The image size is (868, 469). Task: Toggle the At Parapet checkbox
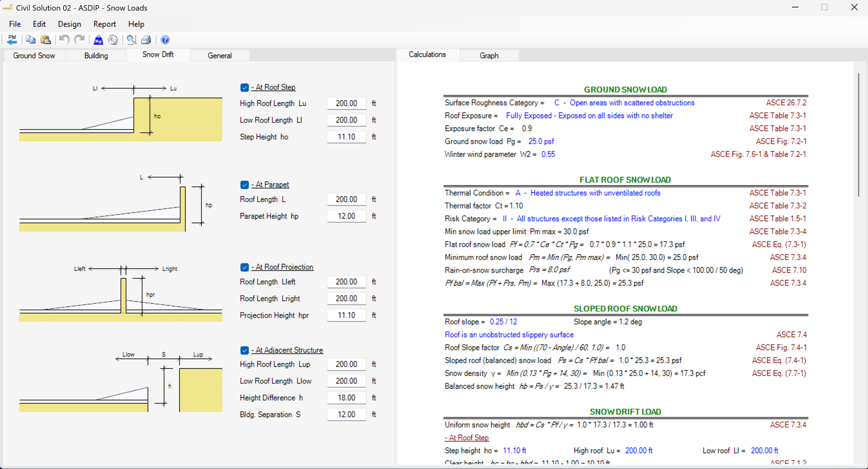pos(245,185)
